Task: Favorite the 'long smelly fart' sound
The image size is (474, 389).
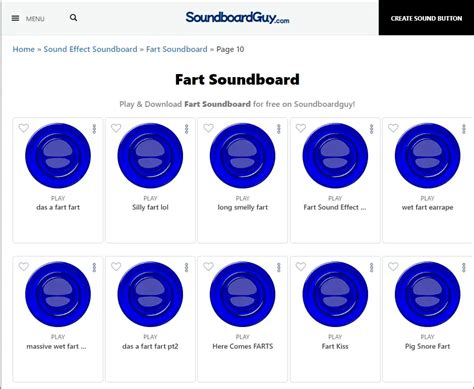Action: pyautogui.click(x=208, y=128)
